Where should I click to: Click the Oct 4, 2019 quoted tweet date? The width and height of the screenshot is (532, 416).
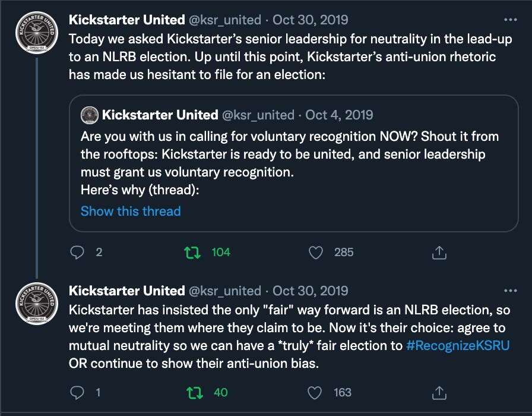pyautogui.click(x=340, y=115)
